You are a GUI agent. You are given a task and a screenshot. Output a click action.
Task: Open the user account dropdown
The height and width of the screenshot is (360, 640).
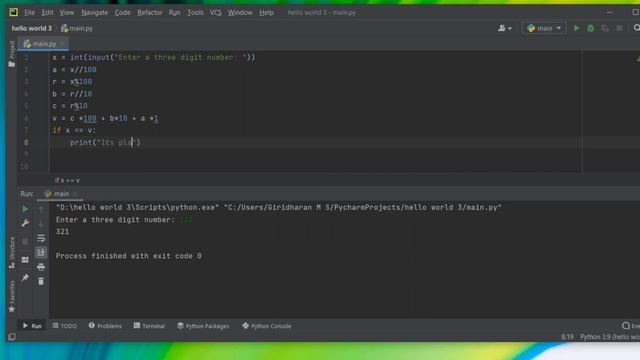(504, 28)
